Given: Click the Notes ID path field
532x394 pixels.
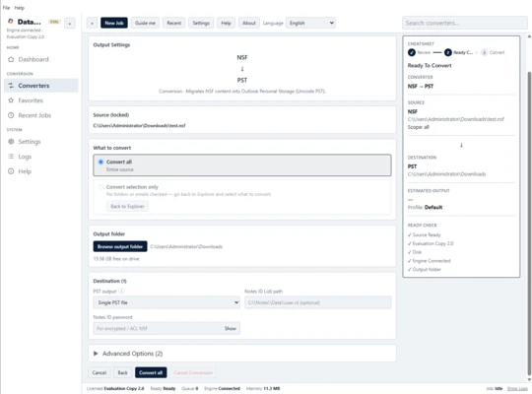Looking at the screenshot, I should pyautogui.click(x=318, y=302).
